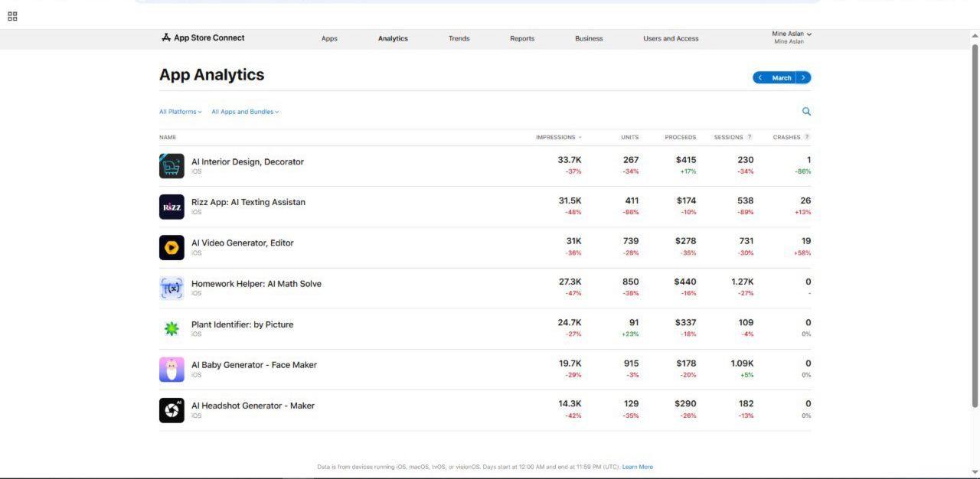
Task: Advance to the month after March
Action: (803, 78)
